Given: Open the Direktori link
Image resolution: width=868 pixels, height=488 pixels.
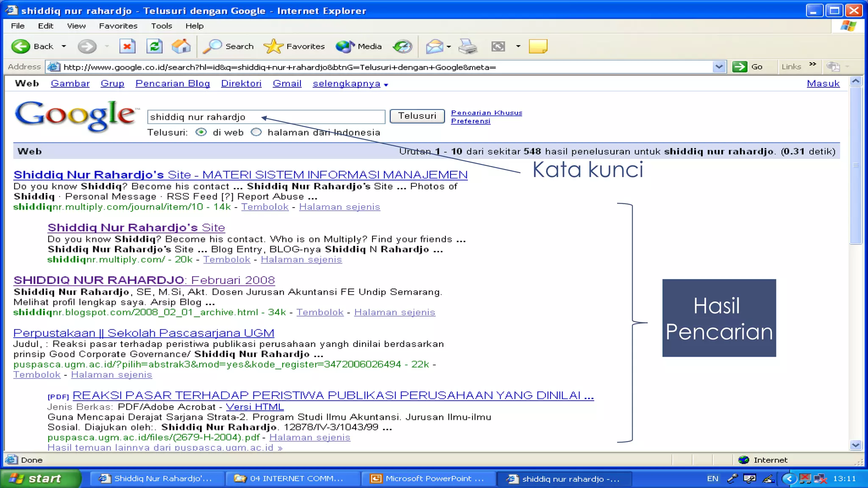Looking at the screenshot, I should [x=241, y=83].
